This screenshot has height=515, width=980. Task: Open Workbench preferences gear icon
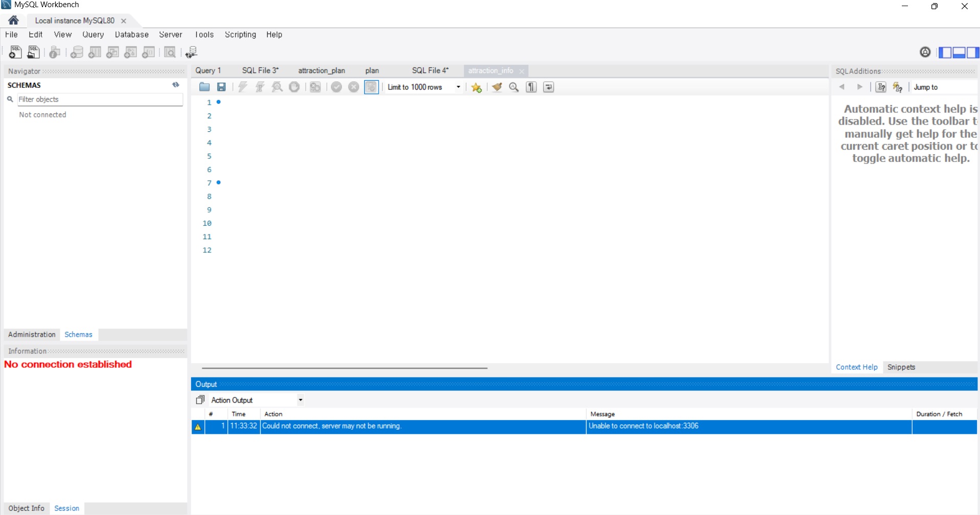925,52
